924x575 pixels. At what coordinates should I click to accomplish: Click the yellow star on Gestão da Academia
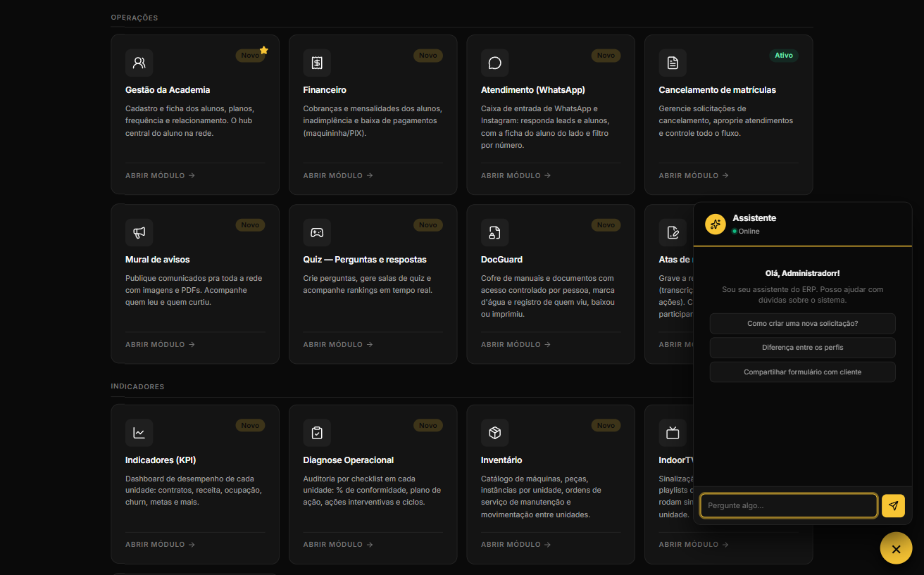[x=264, y=50]
